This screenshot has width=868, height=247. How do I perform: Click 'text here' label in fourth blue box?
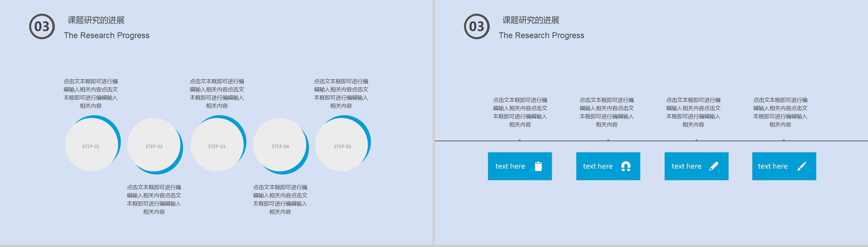click(773, 166)
